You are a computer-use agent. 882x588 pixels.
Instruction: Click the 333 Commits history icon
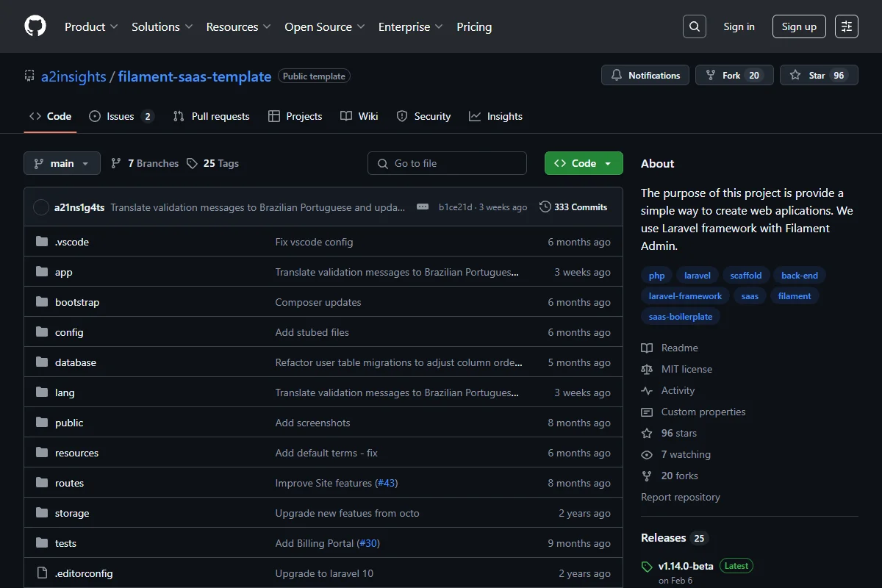pyautogui.click(x=545, y=207)
